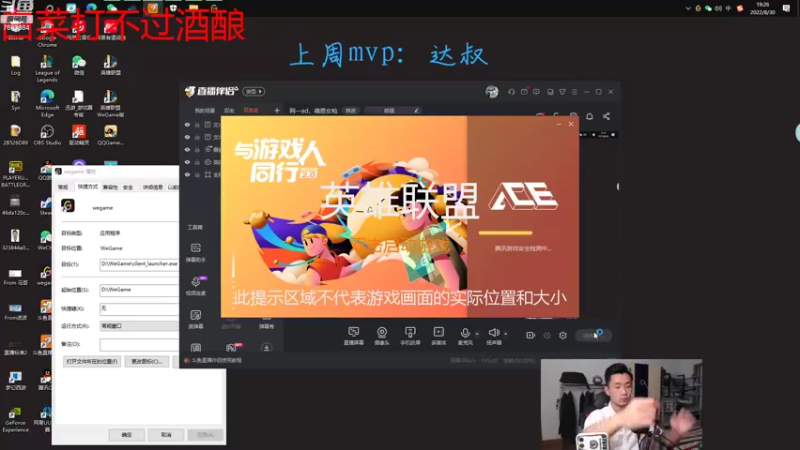Expand microphone options arrow
Viewport: 800px width, 450px height.
pyautogui.click(x=477, y=334)
